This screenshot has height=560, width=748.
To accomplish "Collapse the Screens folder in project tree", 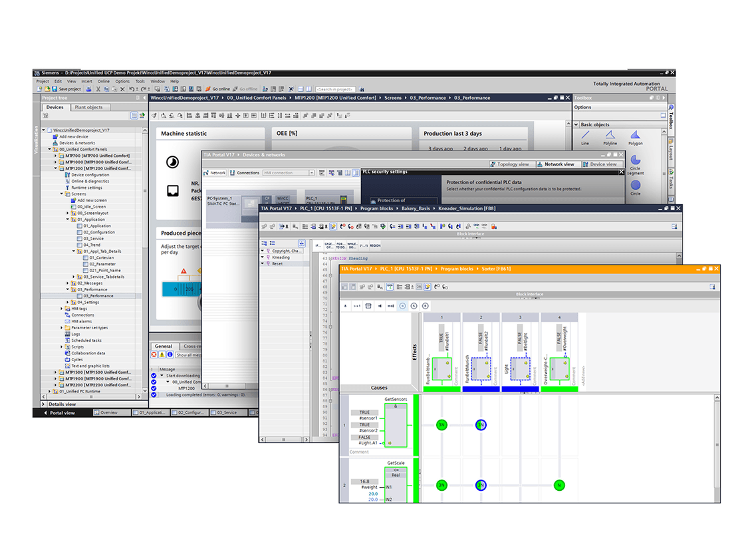I will tap(62, 194).
